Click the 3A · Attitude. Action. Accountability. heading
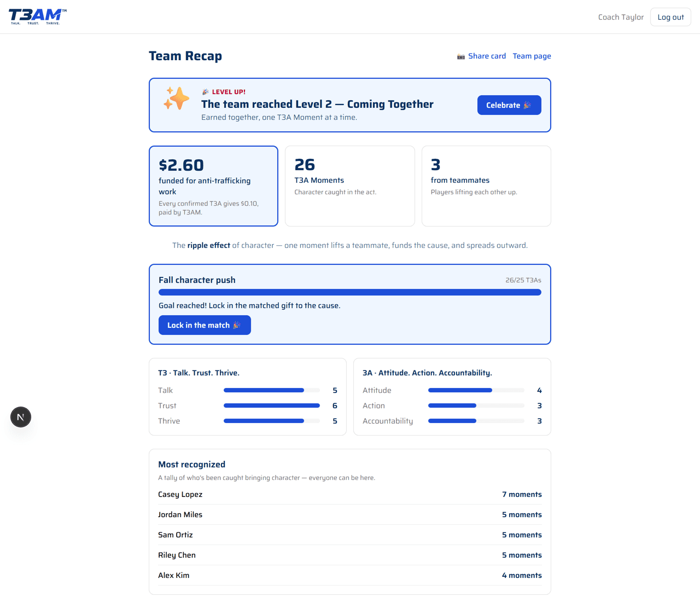Screen dimensions: 700x608 (x=427, y=373)
